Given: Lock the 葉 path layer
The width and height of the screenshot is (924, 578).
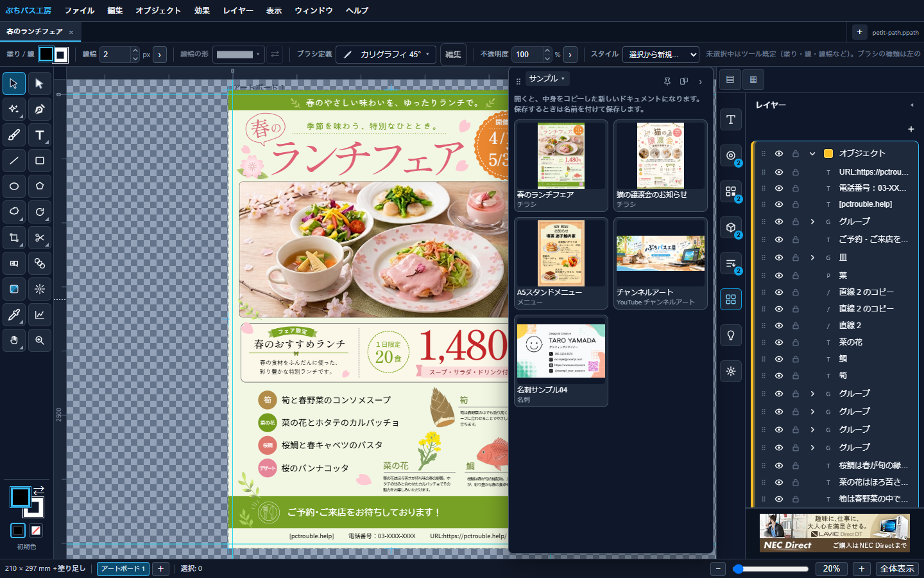Looking at the screenshot, I should point(796,276).
